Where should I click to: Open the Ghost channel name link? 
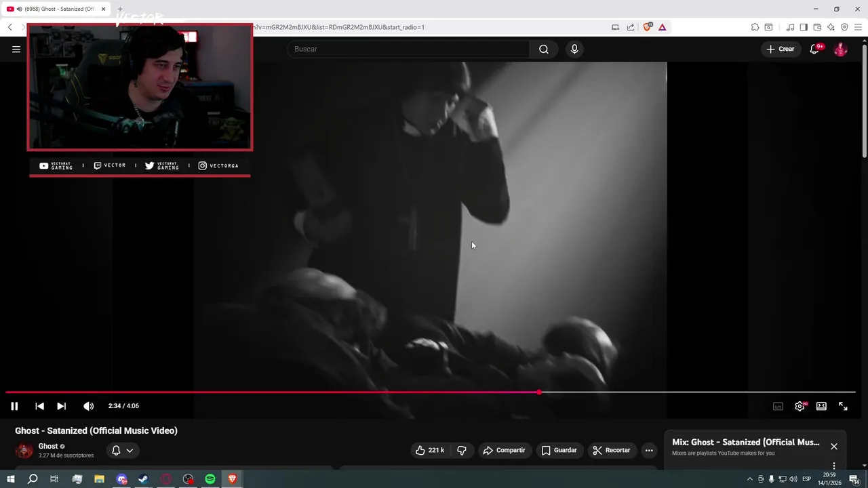pyautogui.click(x=48, y=446)
